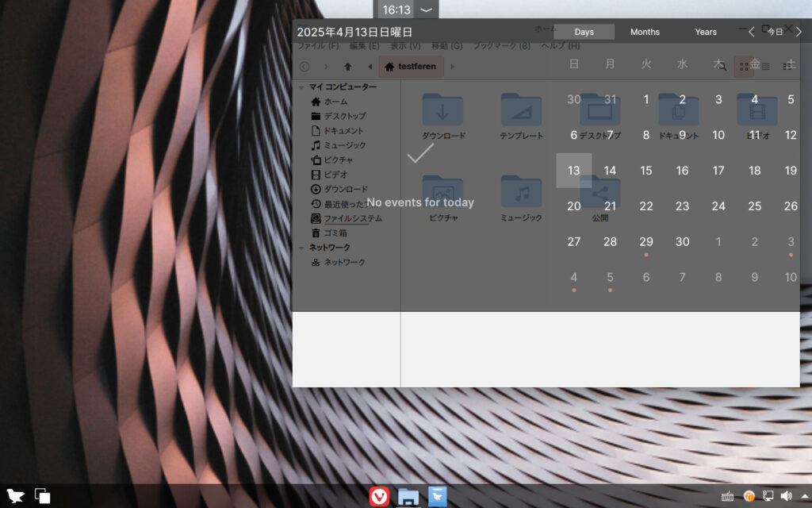Open the keyboard layout tray icon
The image size is (812, 508).
727,497
